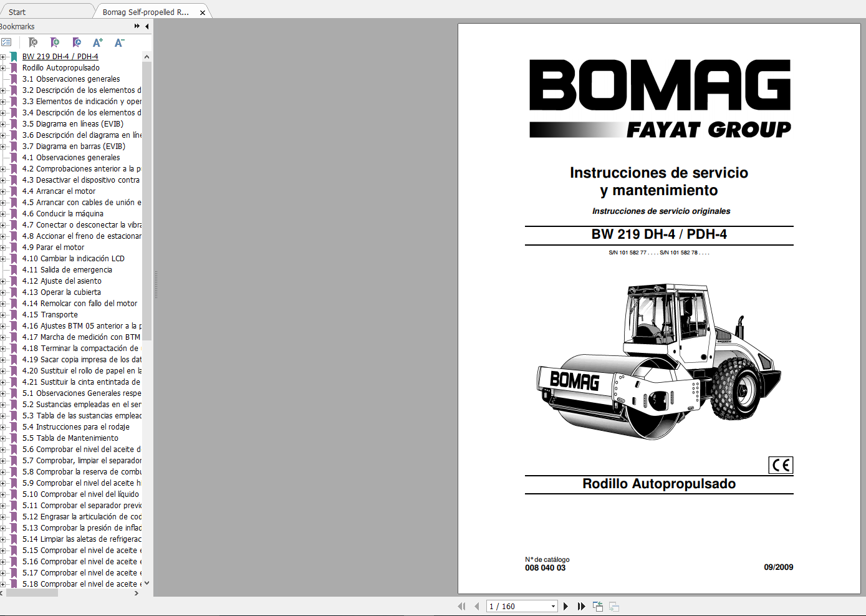Open bookmark 4.13 Operar la cubierta
This screenshot has height=616, width=866.
[x=62, y=292]
